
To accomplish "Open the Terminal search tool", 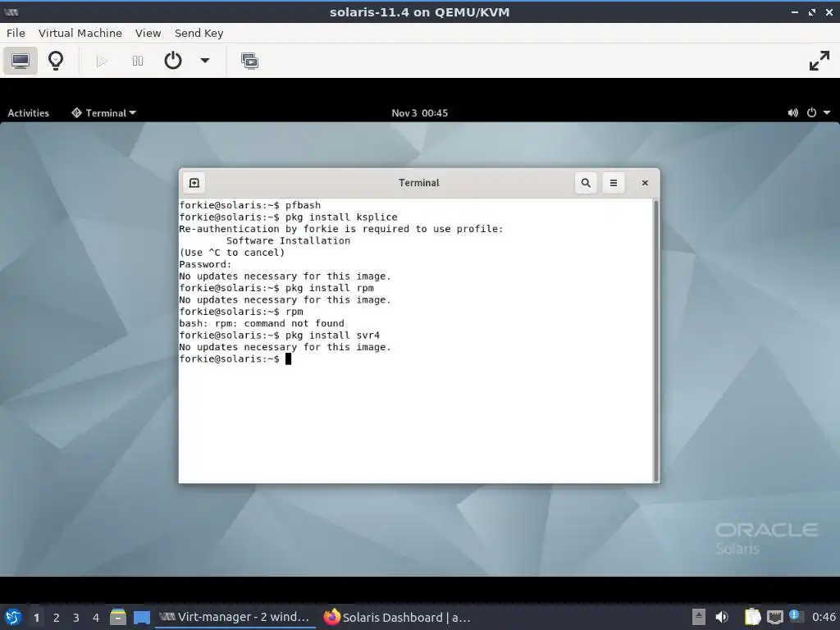I will pyautogui.click(x=586, y=183).
